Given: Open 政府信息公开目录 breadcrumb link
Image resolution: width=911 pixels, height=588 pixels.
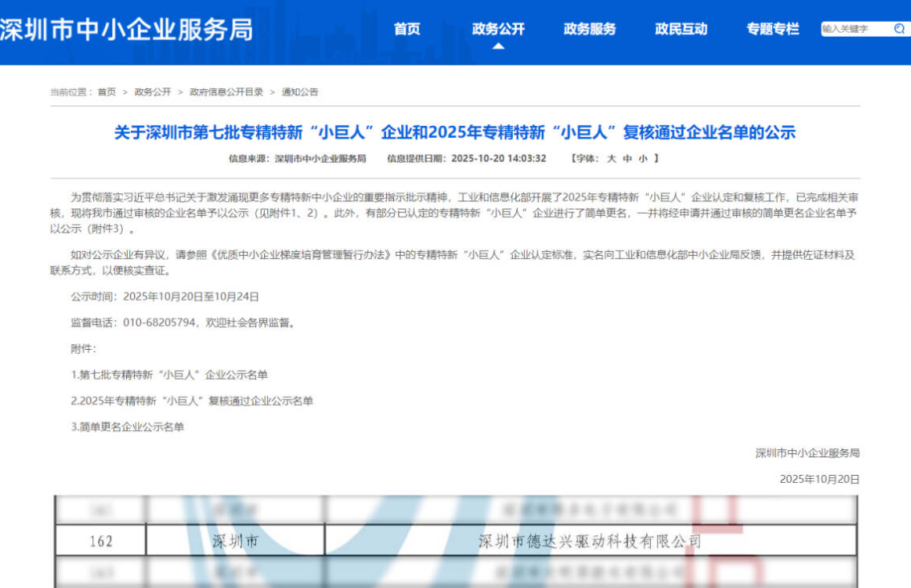Looking at the screenshot, I should [x=226, y=92].
